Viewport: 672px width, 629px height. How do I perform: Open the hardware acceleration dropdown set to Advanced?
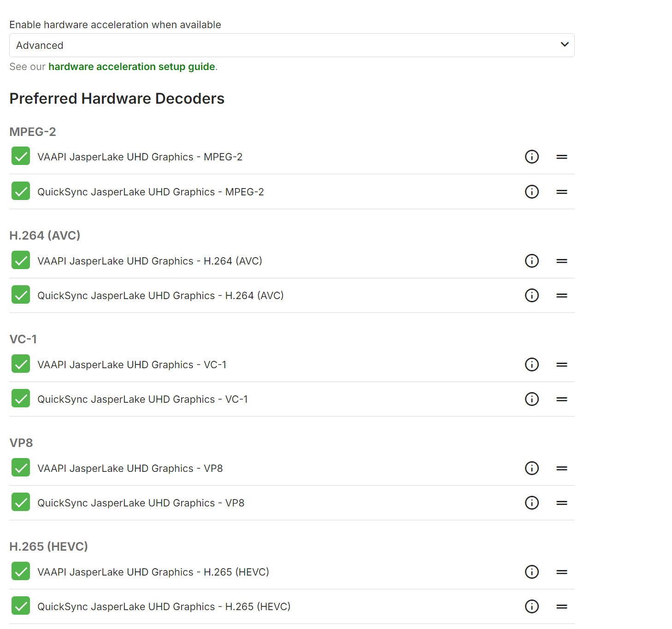pos(292,45)
